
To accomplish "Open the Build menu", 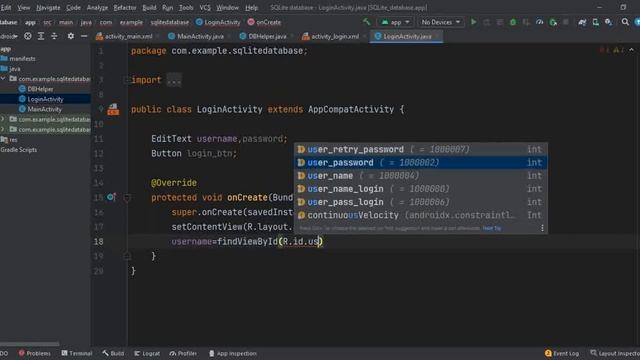I will click(x=149, y=7).
